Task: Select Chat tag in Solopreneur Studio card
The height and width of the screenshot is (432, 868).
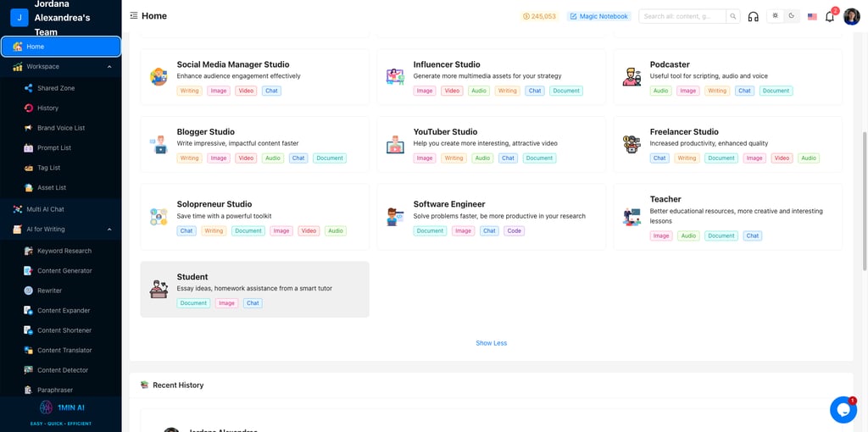Action: click(x=186, y=230)
